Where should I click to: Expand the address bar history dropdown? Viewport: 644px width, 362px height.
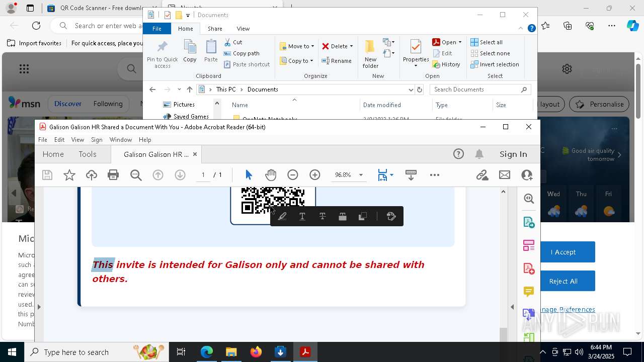click(x=411, y=89)
